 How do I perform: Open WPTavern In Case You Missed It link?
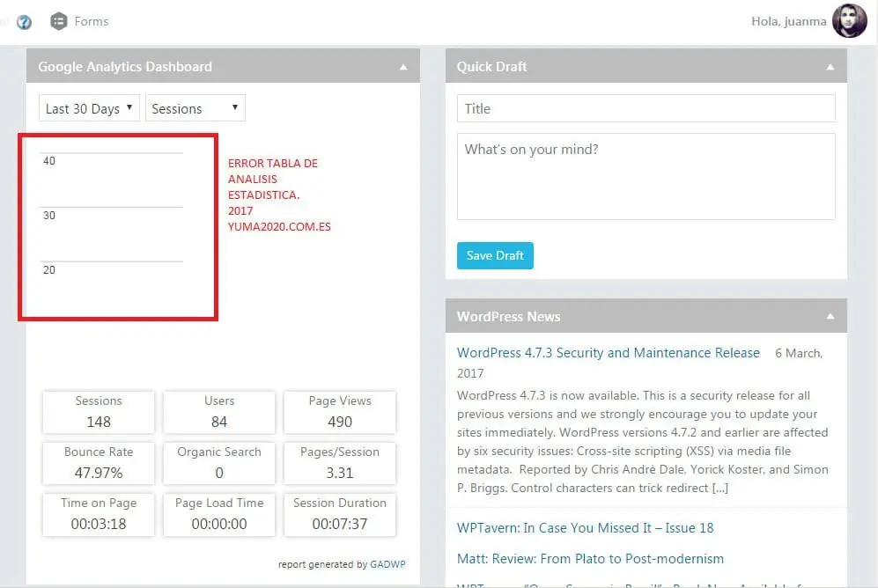coord(585,528)
